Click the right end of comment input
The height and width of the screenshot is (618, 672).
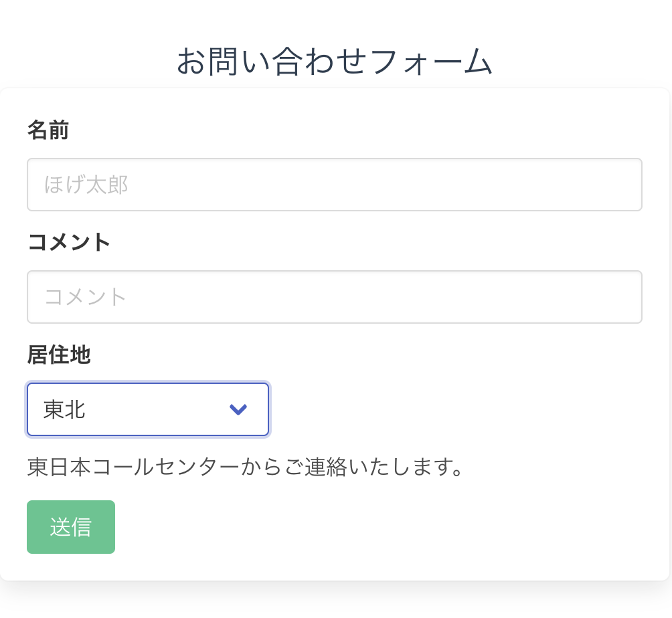click(622, 297)
